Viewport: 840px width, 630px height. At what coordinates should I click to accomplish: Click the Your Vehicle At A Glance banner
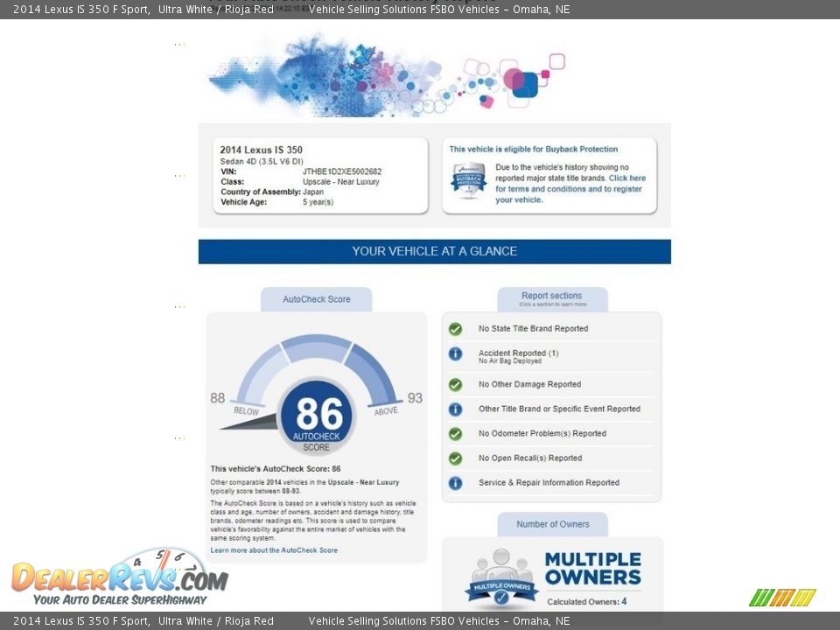coord(435,251)
